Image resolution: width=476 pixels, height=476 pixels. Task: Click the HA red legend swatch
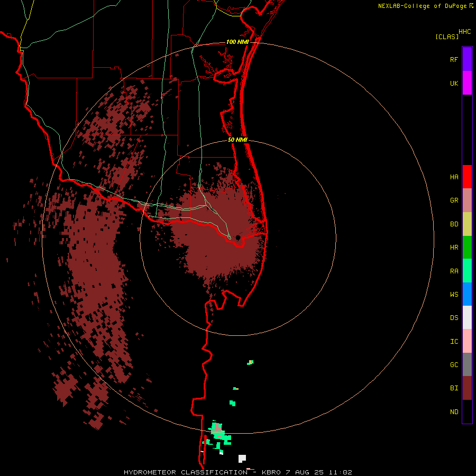[x=467, y=177]
